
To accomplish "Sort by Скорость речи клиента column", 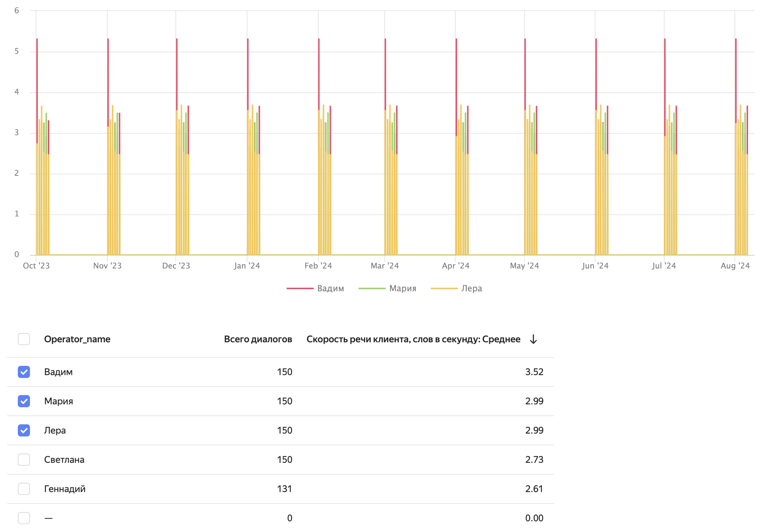I will [x=413, y=339].
